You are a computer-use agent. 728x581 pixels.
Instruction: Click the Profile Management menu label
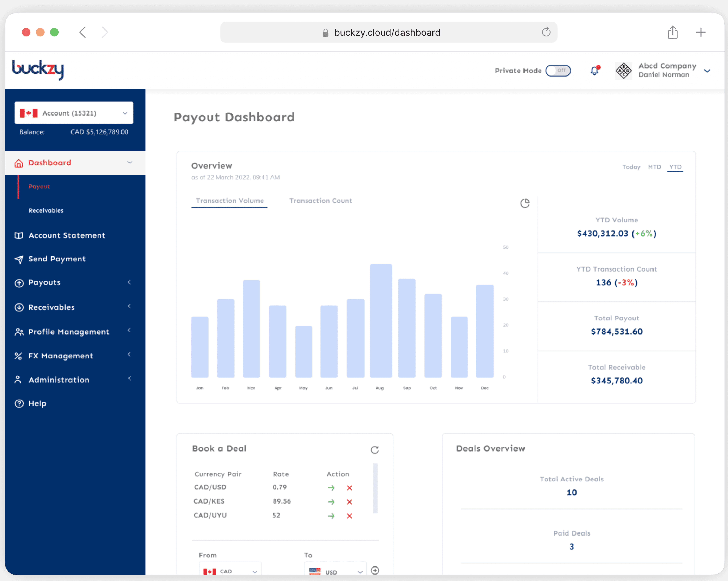(x=69, y=332)
